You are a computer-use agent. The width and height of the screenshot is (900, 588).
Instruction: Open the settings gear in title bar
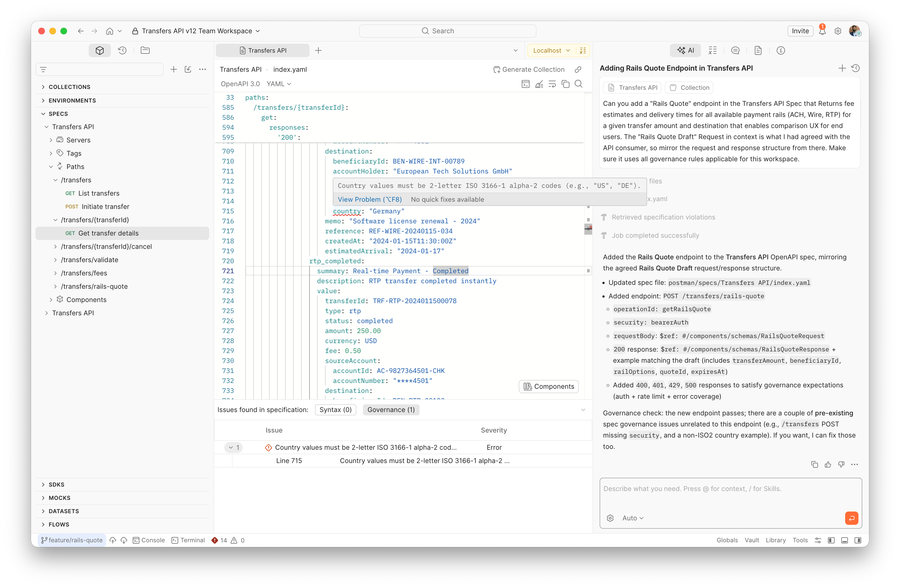tap(838, 31)
